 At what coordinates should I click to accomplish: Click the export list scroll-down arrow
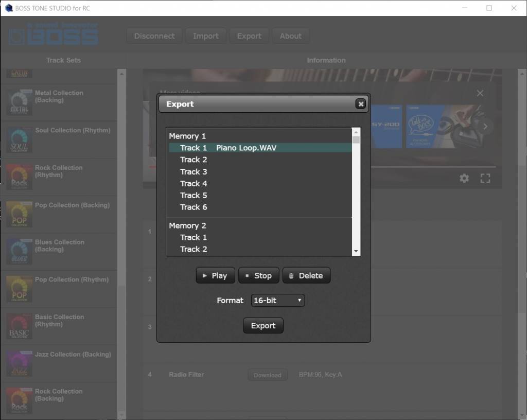tap(356, 251)
